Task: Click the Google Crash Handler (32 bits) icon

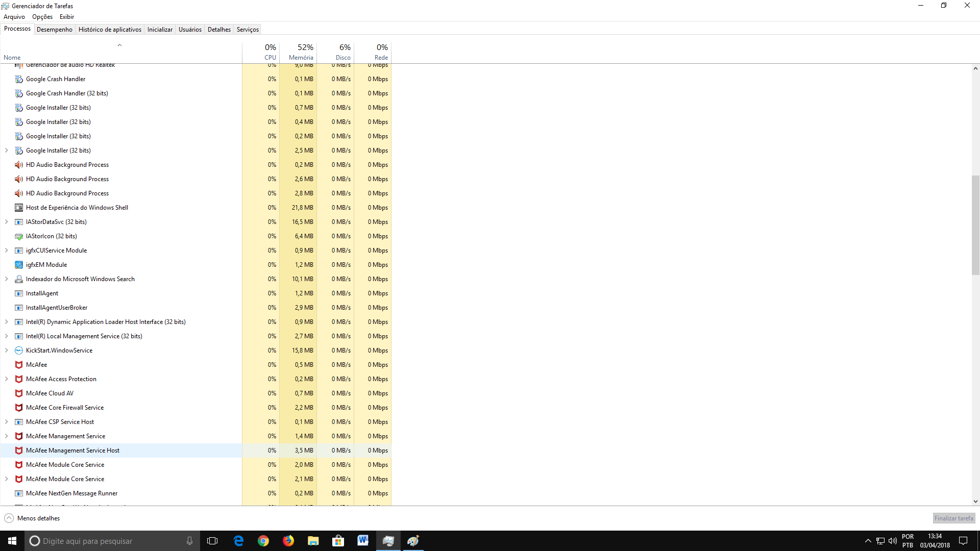Action: [x=19, y=93]
